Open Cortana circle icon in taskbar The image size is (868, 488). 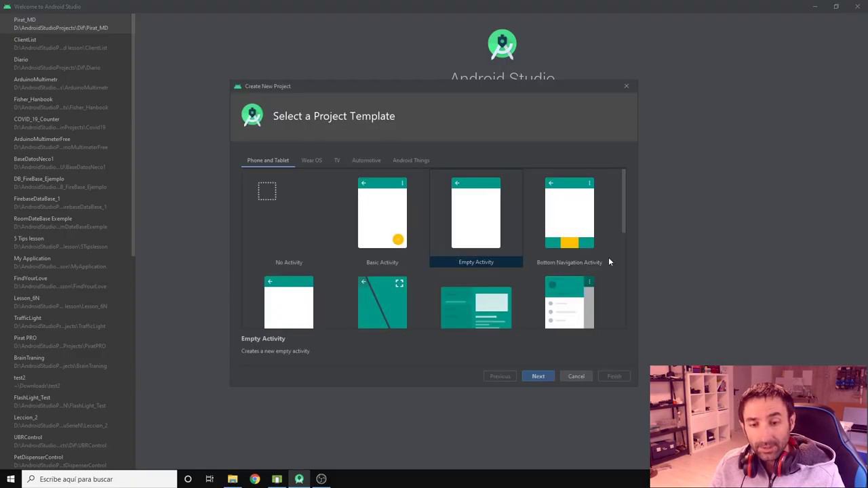point(188,479)
